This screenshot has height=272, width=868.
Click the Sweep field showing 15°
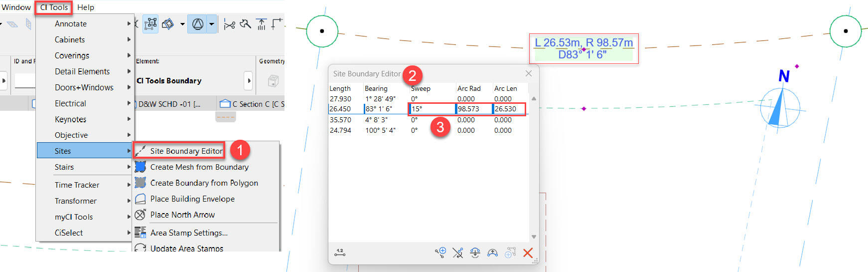tap(432, 109)
